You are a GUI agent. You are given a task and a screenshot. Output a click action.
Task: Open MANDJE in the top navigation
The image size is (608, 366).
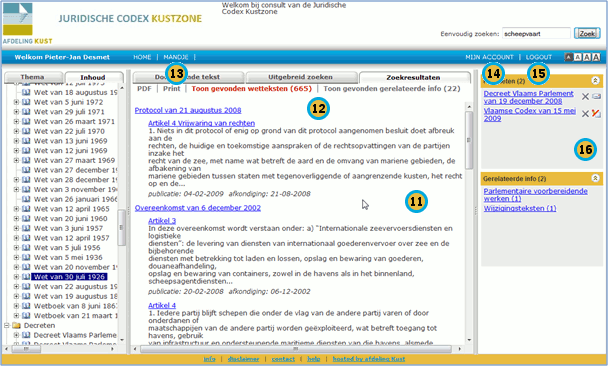[x=176, y=57]
